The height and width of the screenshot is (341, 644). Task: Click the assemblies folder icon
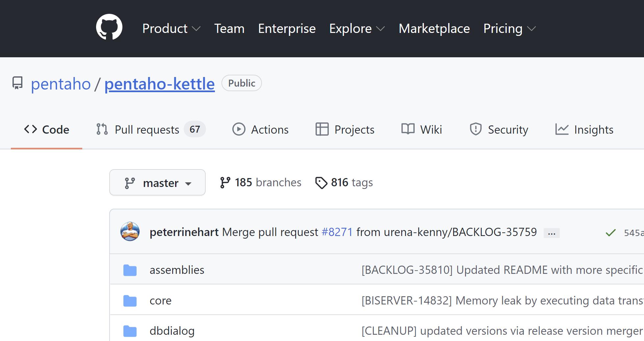tap(130, 270)
